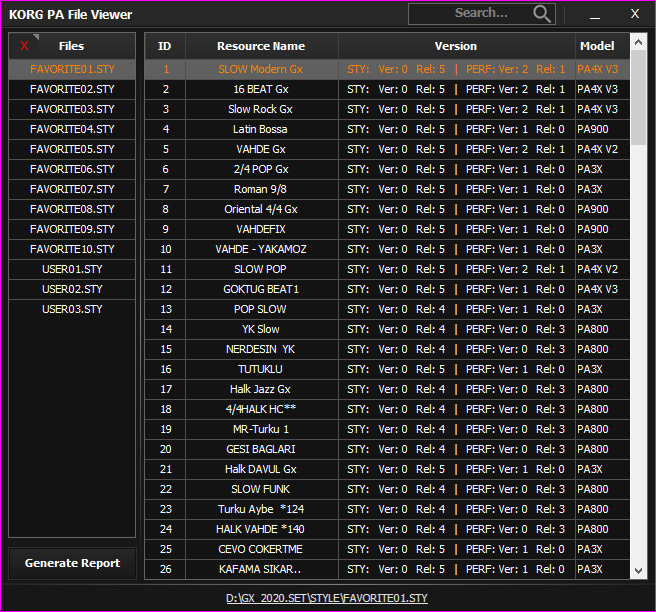Select the CEVO COKERTME resource
656x612 pixels.
coord(261,549)
